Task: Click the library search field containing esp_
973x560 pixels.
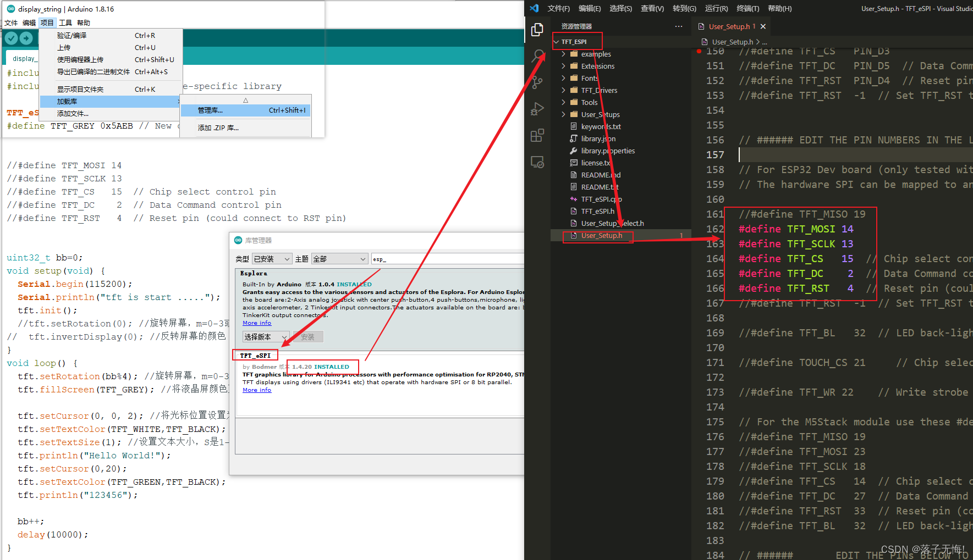Action: [448, 259]
